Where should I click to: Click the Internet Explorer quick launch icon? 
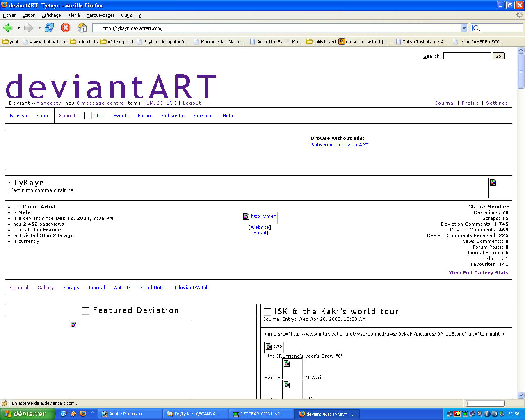click(x=64, y=414)
